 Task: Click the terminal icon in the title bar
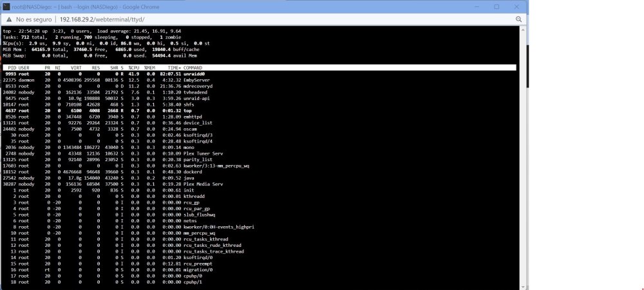(6, 6)
